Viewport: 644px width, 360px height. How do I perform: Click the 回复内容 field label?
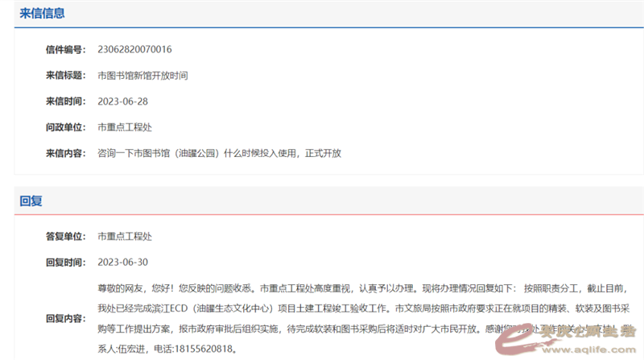[x=64, y=318]
